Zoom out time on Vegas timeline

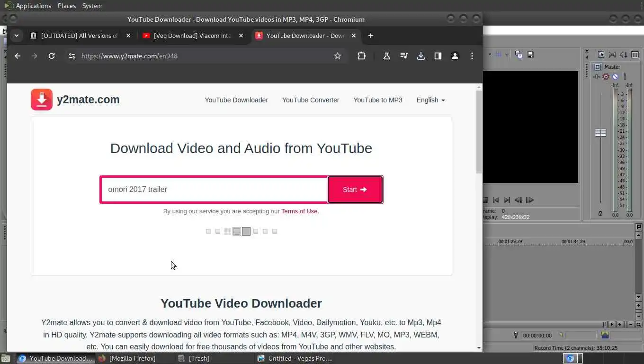(631, 325)
